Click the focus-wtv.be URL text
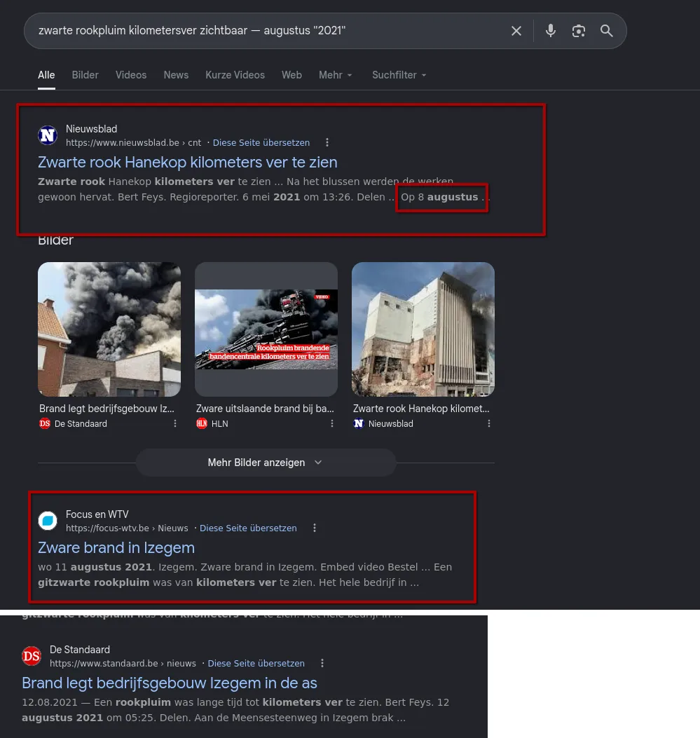The height and width of the screenshot is (738, 700). pos(127,528)
